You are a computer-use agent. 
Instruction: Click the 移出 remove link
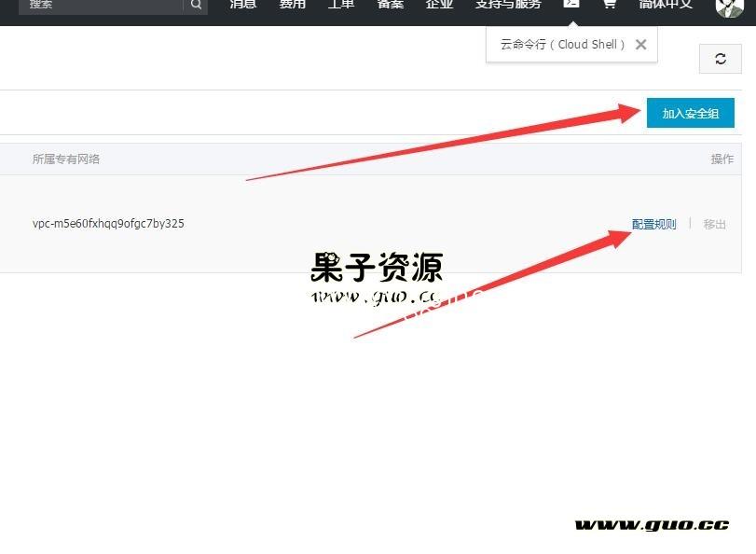click(x=714, y=224)
